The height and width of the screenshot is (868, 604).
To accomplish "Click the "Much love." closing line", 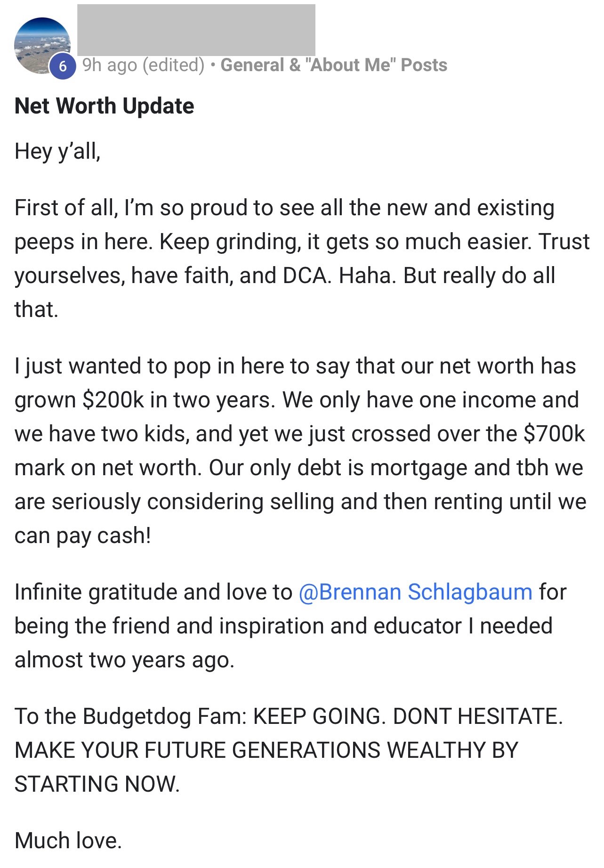I will [x=68, y=841].
